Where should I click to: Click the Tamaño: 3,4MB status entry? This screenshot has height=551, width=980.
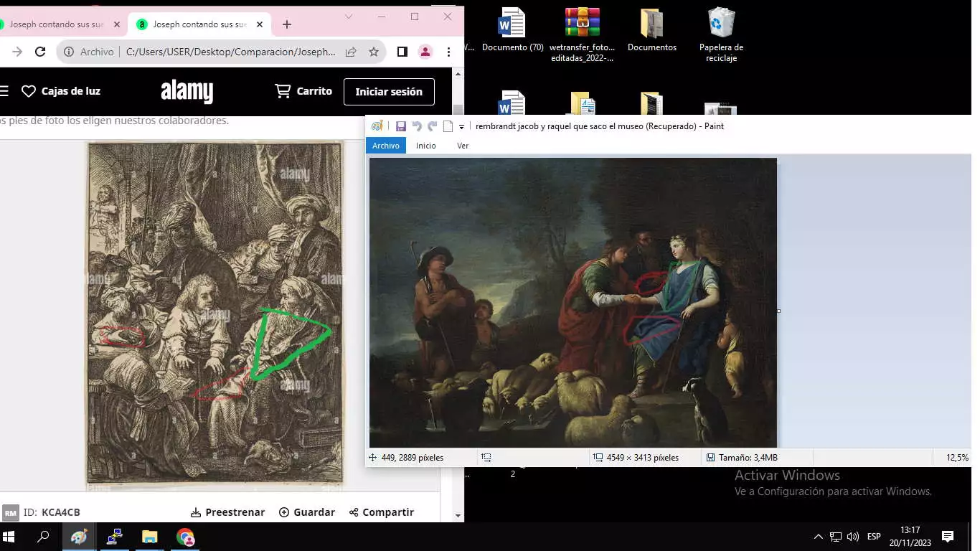(742, 457)
